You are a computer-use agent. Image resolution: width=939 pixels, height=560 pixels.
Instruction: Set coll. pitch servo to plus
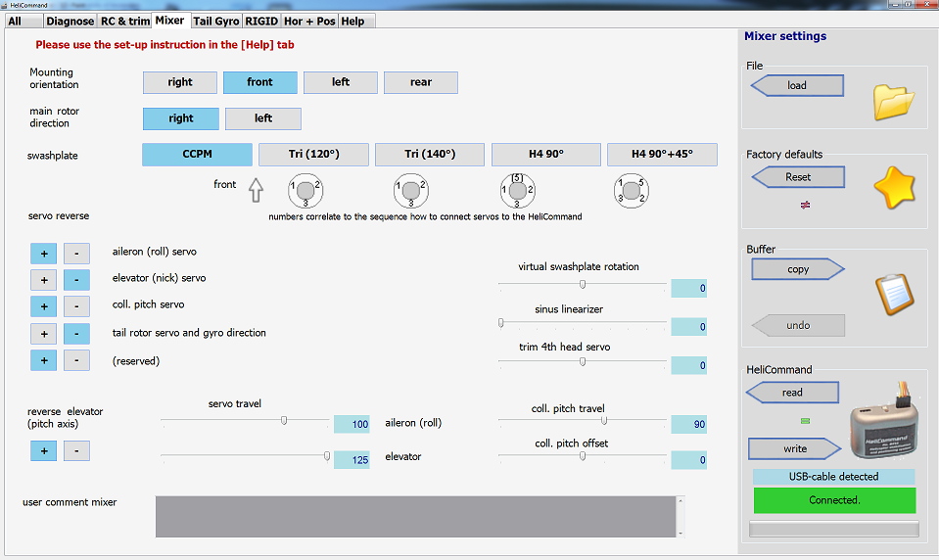pyautogui.click(x=44, y=306)
